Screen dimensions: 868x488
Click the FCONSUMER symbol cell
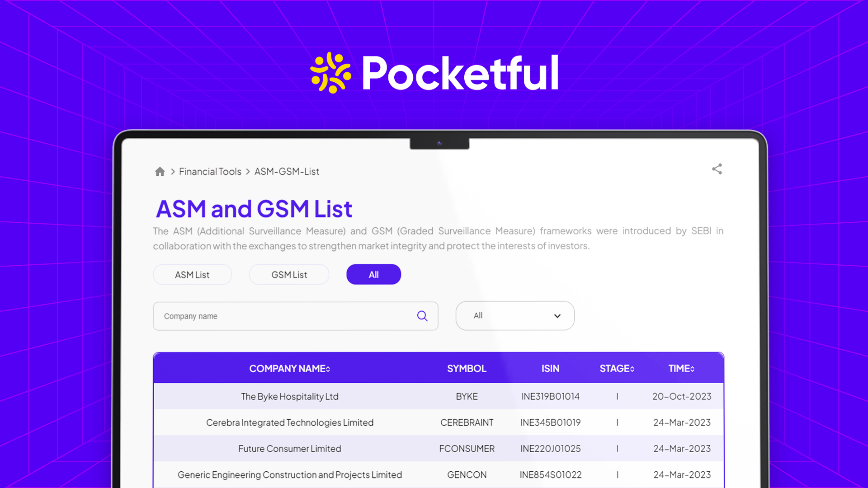467,449
